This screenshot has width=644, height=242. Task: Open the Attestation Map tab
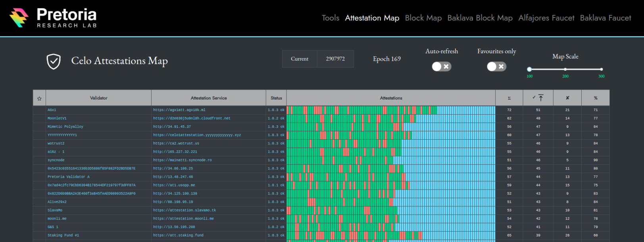click(x=372, y=18)
